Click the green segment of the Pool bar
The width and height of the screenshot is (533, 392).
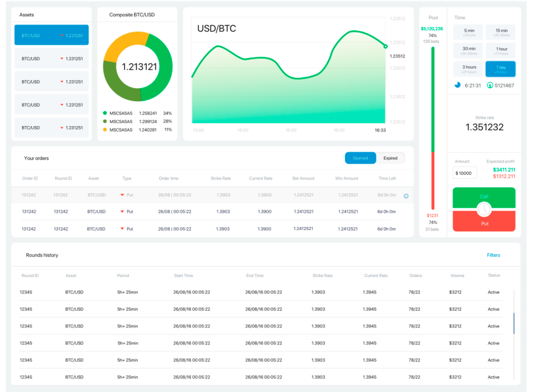tap(433, 99)
